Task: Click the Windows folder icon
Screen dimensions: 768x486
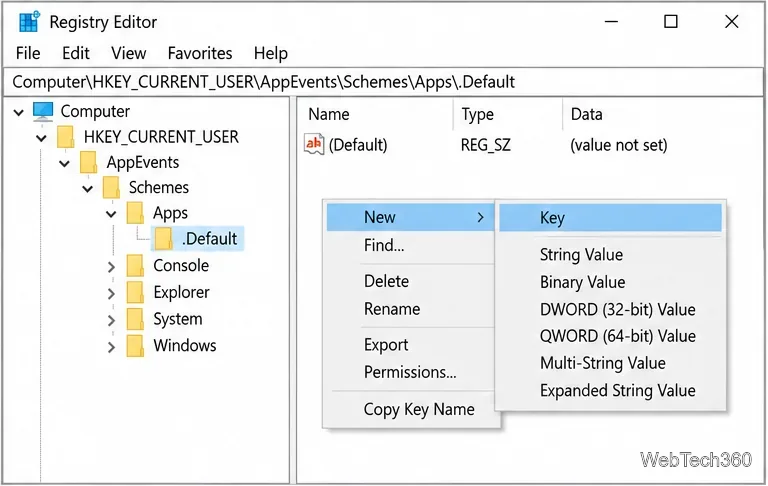Action: [135, 345]
